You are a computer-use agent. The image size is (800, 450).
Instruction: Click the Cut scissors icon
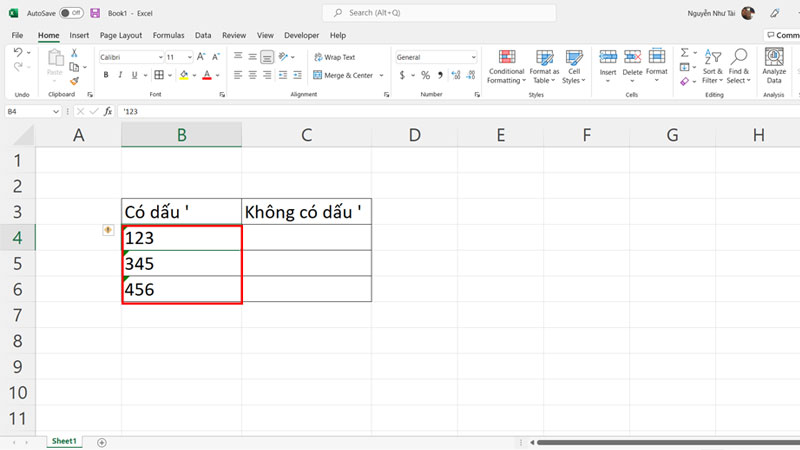tap(74, 54)
